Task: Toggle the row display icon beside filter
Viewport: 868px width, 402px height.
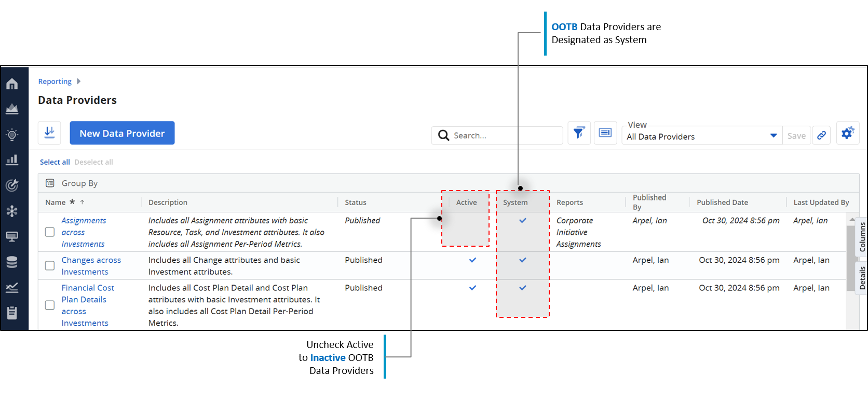Action: pos(605,133)
